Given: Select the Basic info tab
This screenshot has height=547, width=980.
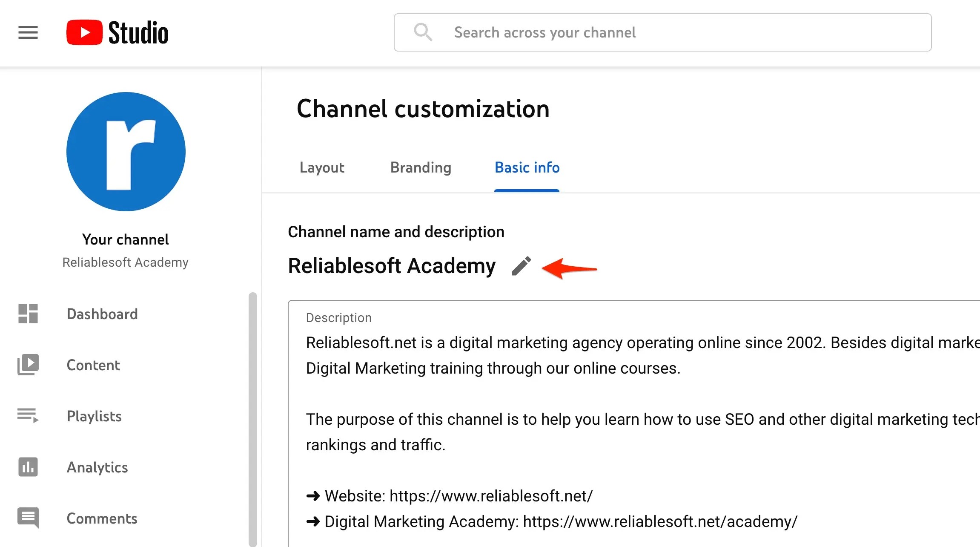Looking at the screenshot, I should 527,167.
